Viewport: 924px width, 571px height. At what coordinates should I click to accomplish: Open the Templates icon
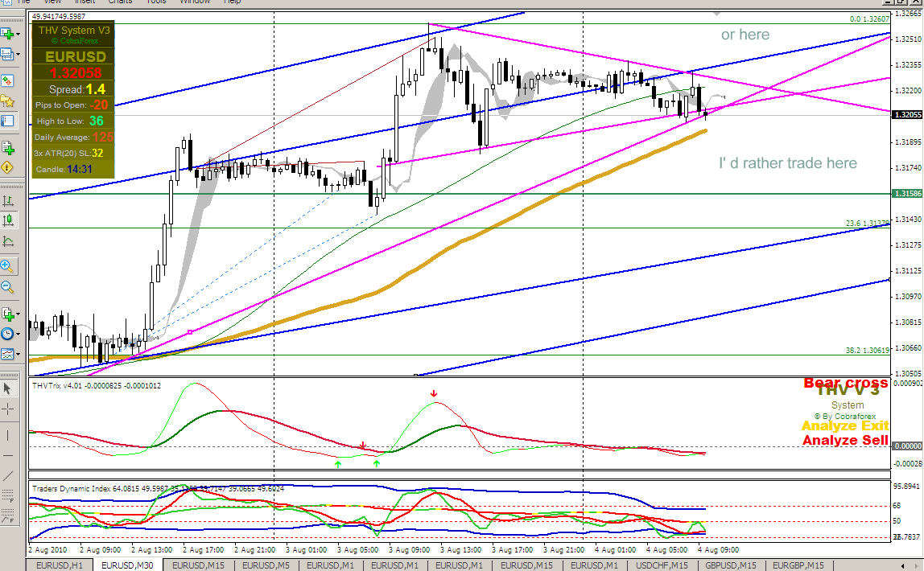click(7, 354)
